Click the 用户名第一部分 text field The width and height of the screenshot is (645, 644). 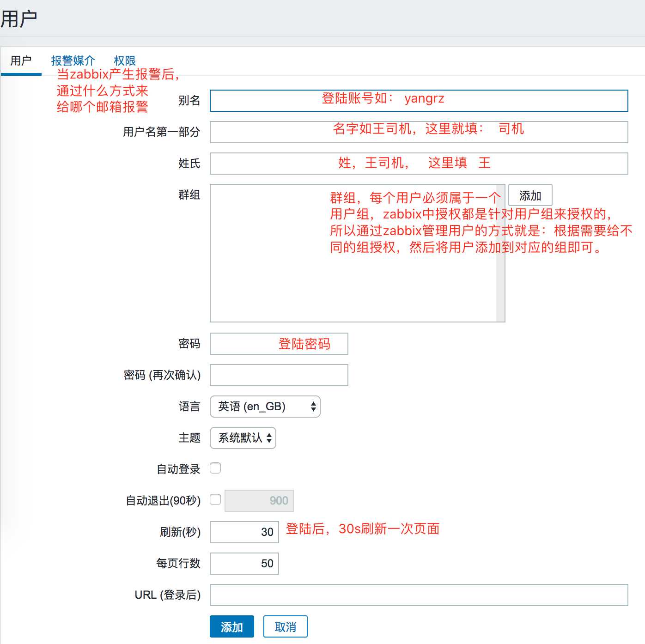point(419,132)
